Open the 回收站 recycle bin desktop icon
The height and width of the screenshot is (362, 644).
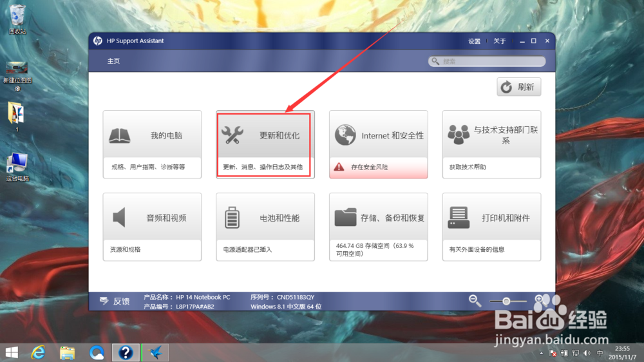(17, 19)
